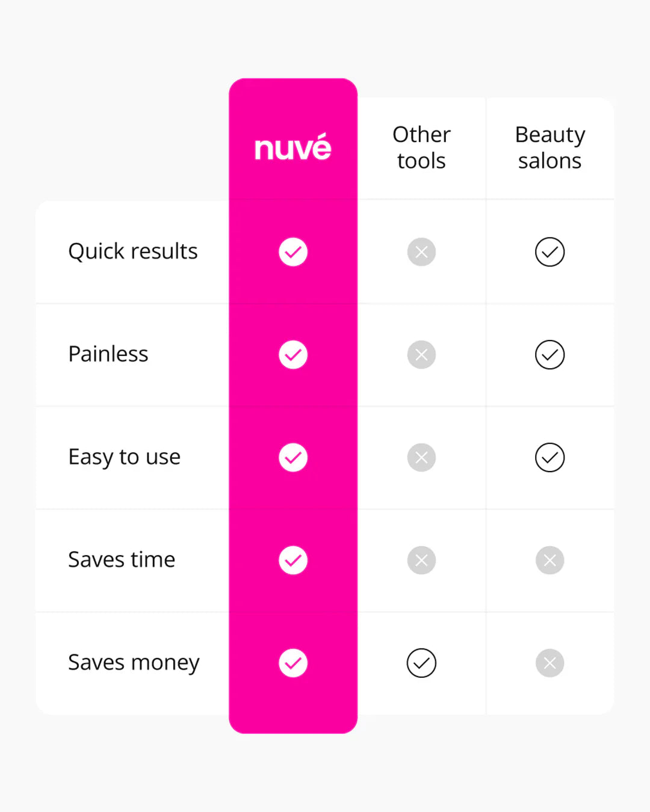Click nuvé checkmark for Saves money
The height and width of the screenshot is (812, 650).
point(293,663)
